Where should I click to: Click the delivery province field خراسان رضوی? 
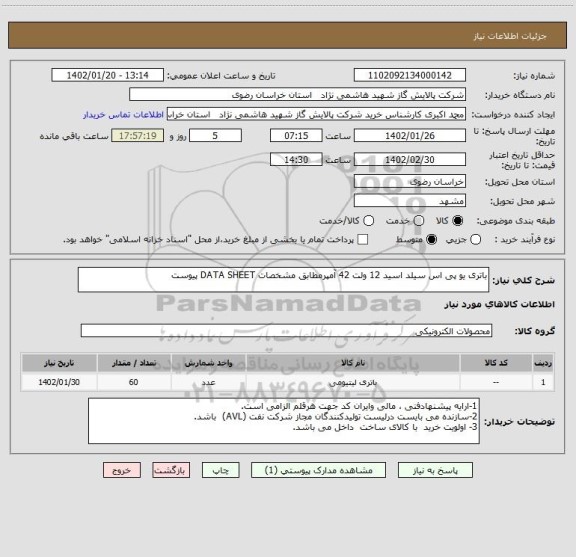[410, 182]
